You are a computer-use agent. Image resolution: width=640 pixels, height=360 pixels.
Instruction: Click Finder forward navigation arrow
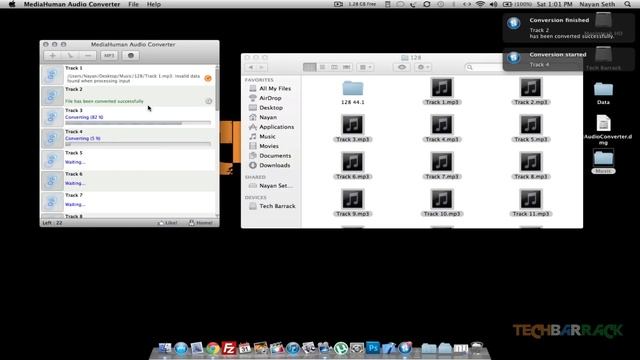point(262,67)
